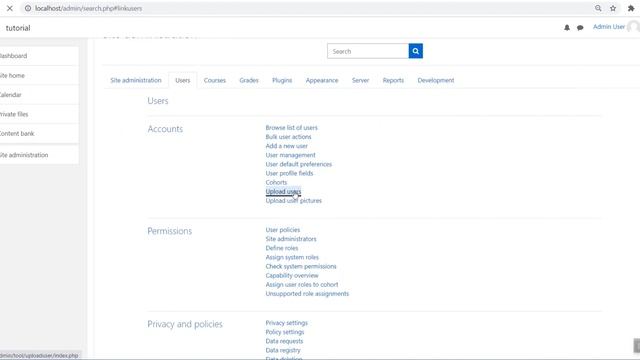Open the messages speech bubble icon
Image resolution: width=640 pixels, height=360 pixels.
580,28
